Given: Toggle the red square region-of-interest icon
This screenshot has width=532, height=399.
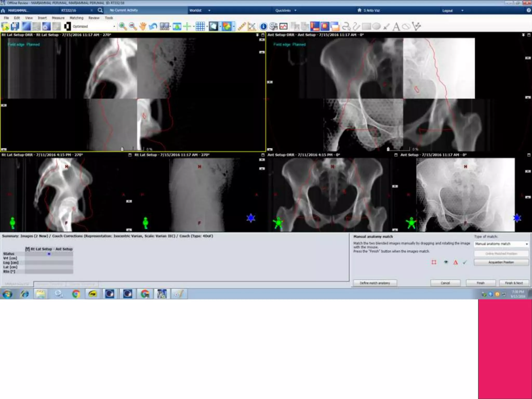Looking at the screenshot, I should (434, 262).
